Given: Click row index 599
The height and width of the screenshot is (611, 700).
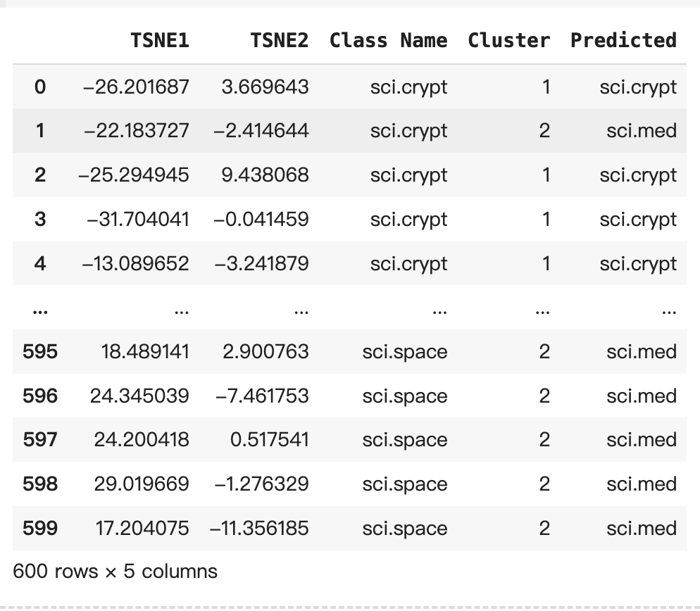Looking at the screenshot, I should pyautogui.click(x=40, y=529).
